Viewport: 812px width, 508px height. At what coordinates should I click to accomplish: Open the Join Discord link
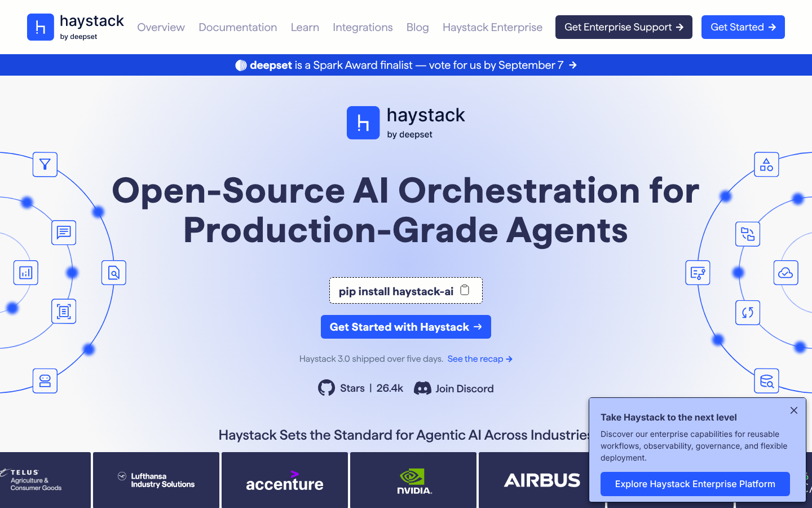pos(454,388)
